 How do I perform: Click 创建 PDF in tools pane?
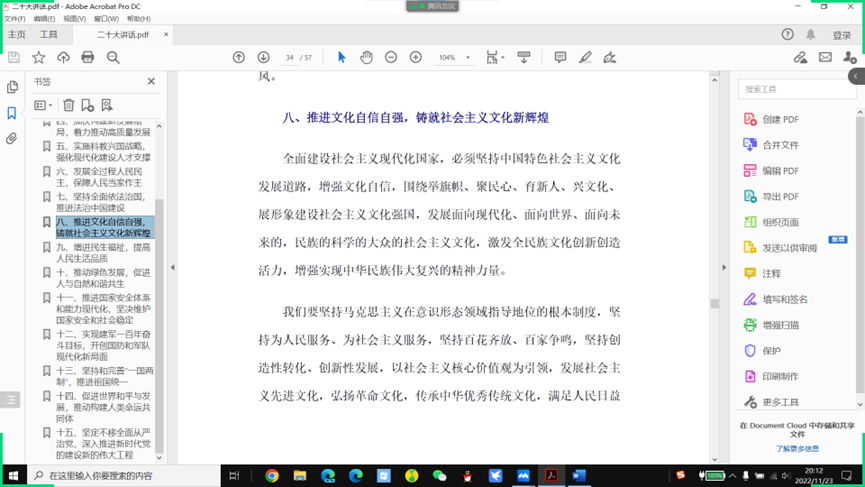click(x=780, y=119)
